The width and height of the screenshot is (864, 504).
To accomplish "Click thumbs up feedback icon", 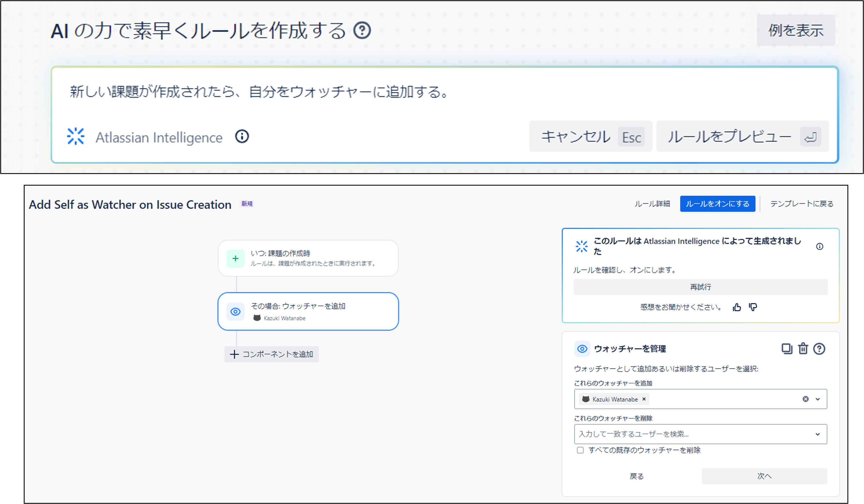I will tap(737, 307).
